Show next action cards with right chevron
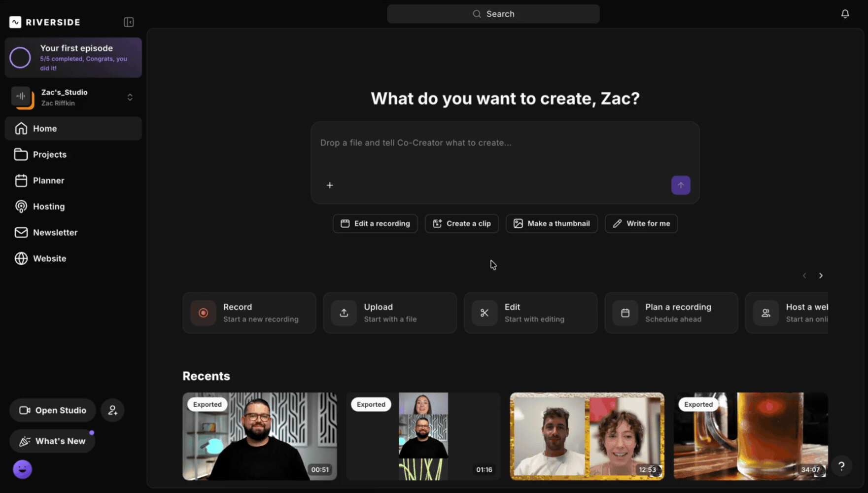This screenshot has height=493, width=868. 821,276
